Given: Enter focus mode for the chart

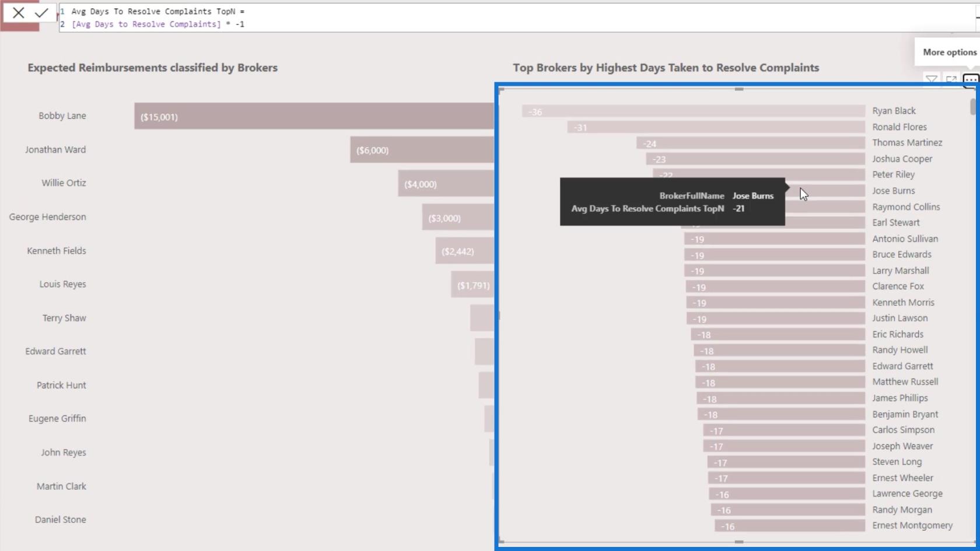Looking at the screenshot, I should coord(951,79).
